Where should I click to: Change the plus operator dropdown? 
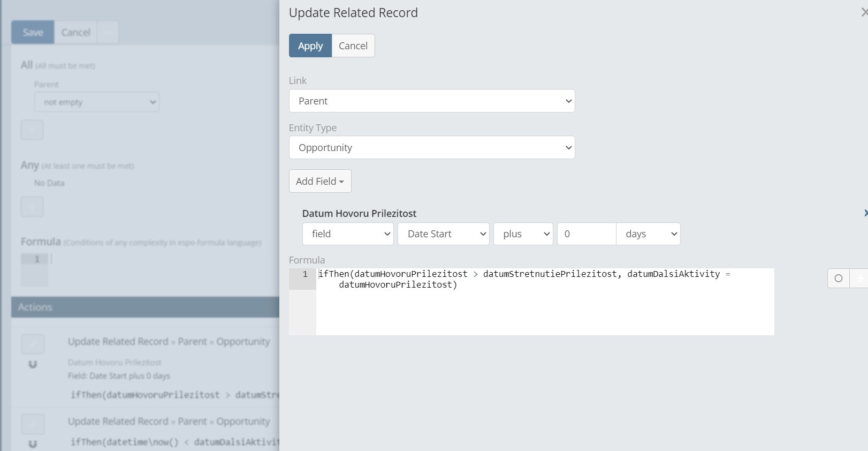[x=522, y=234]
